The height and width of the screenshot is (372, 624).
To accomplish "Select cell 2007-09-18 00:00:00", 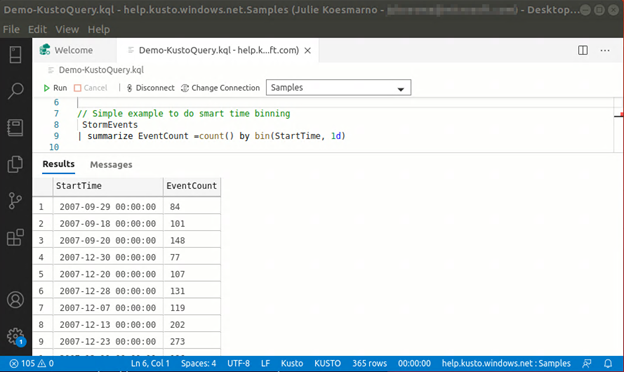I will 108,223.
